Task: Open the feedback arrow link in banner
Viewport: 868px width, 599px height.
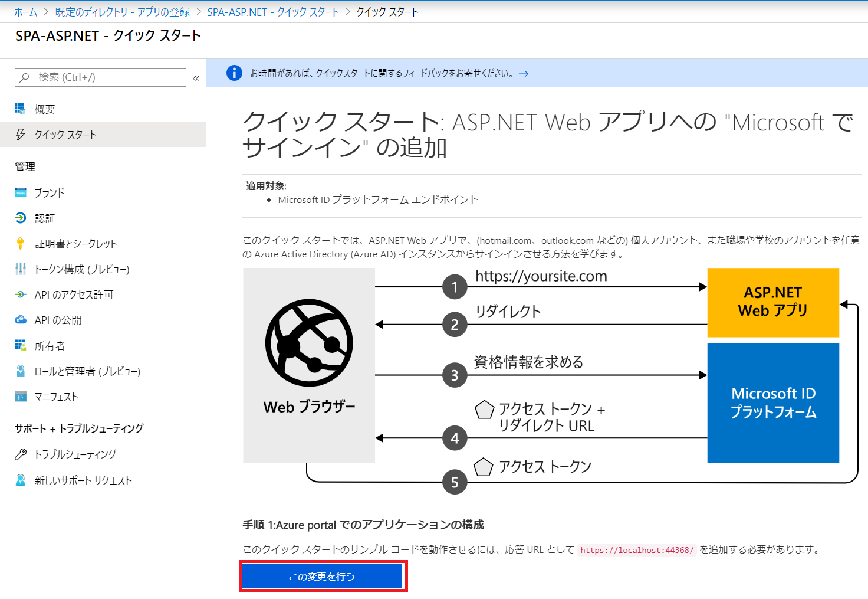Action: (524, 73)
